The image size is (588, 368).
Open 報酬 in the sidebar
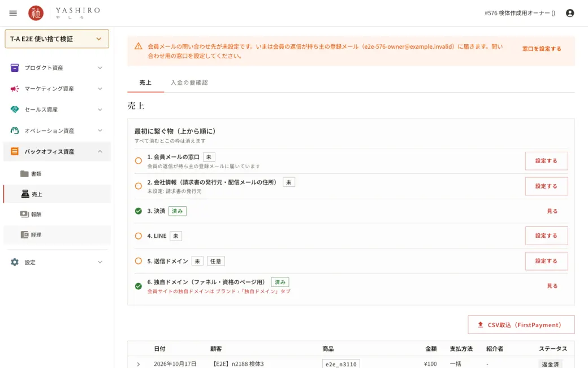[x=57, y=215]
